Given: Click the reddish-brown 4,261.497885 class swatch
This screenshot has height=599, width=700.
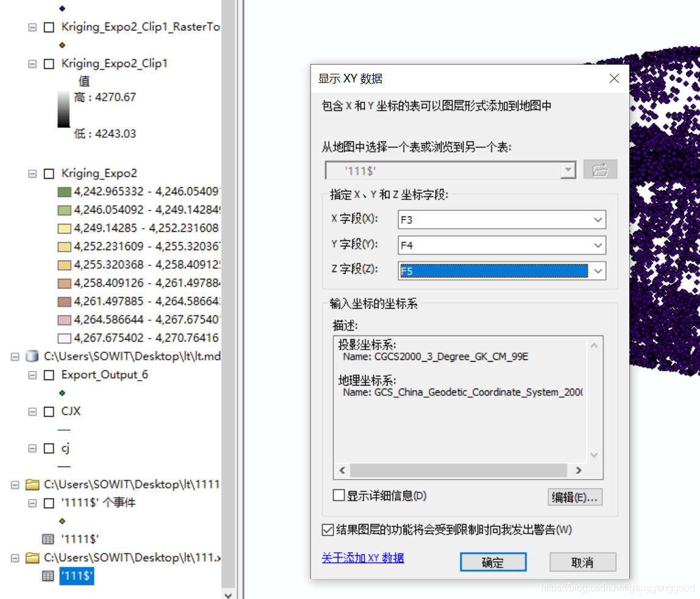Looking at the screenshot, I should [64, 302].
